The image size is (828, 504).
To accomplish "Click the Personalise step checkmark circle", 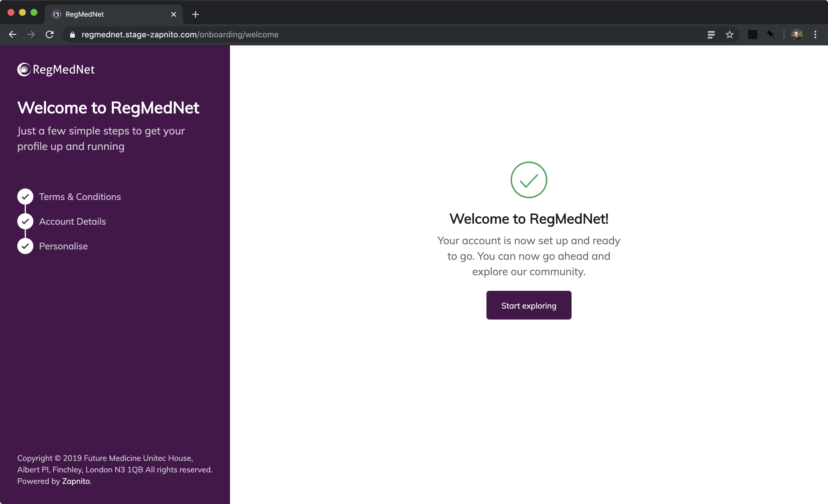I will (25, 246).
